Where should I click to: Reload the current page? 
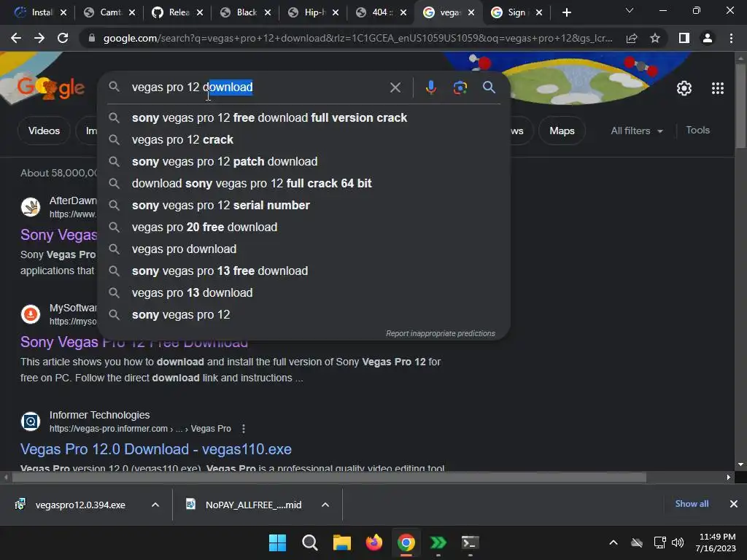pos(63,38)
